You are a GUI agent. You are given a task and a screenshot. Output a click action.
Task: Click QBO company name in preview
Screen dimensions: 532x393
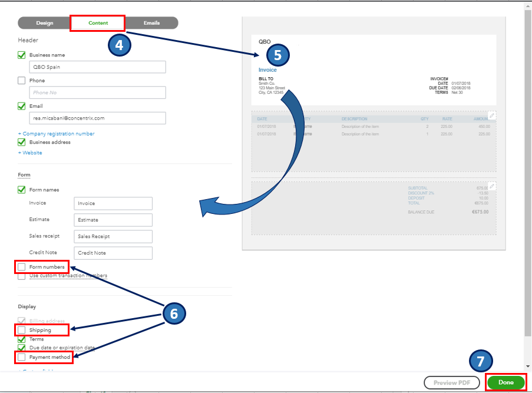point(265,42)
